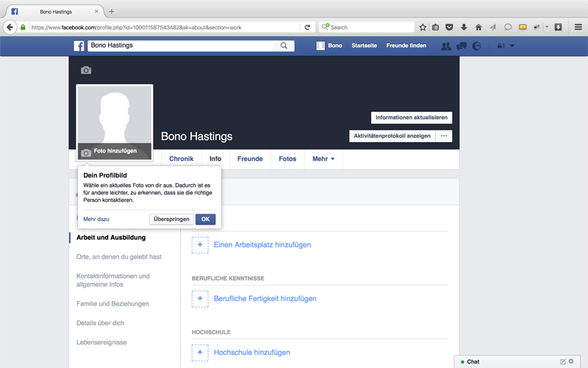Click the paper plane share icon
Viewport: 588px width, 368px height.
tap(492, 27)
